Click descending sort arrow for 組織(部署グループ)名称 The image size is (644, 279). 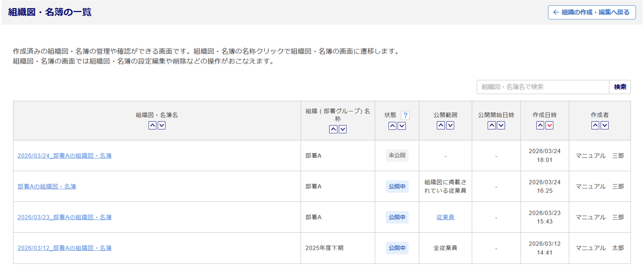pos(343,129)
